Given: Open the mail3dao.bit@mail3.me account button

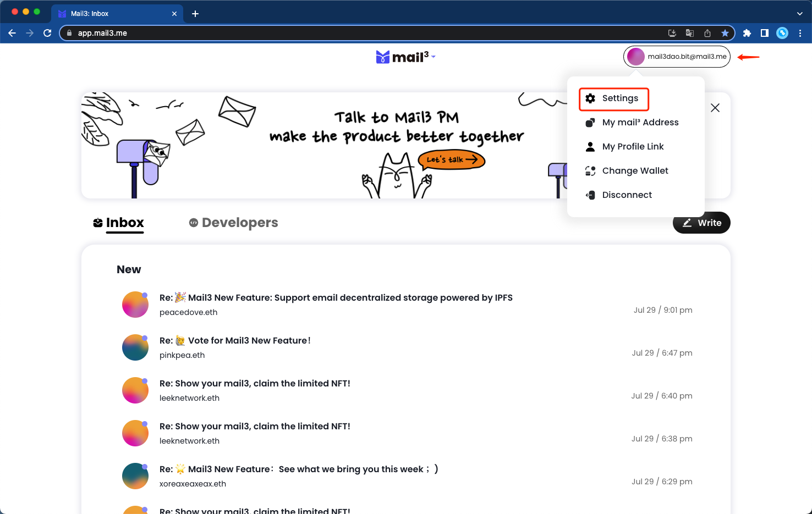Looking at the screenshot, I should point(677,57).
